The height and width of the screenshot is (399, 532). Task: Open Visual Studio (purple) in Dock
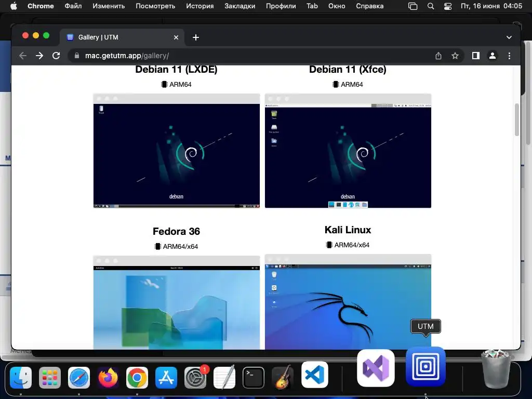[x=376, y=368]
